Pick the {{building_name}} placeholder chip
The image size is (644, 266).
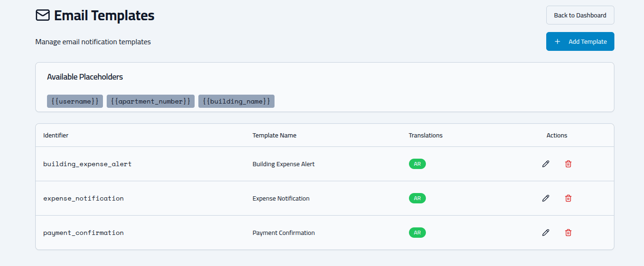(x=236, y=101)
